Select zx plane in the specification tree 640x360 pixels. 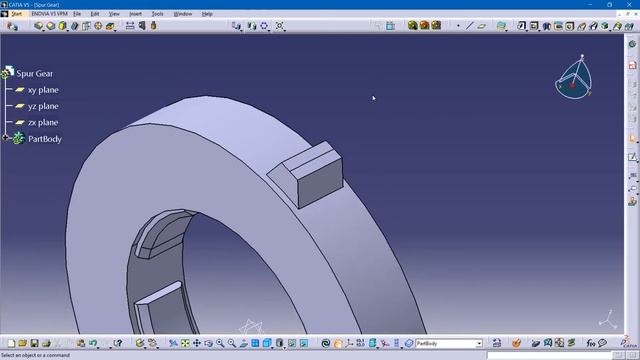coord(43,122)
